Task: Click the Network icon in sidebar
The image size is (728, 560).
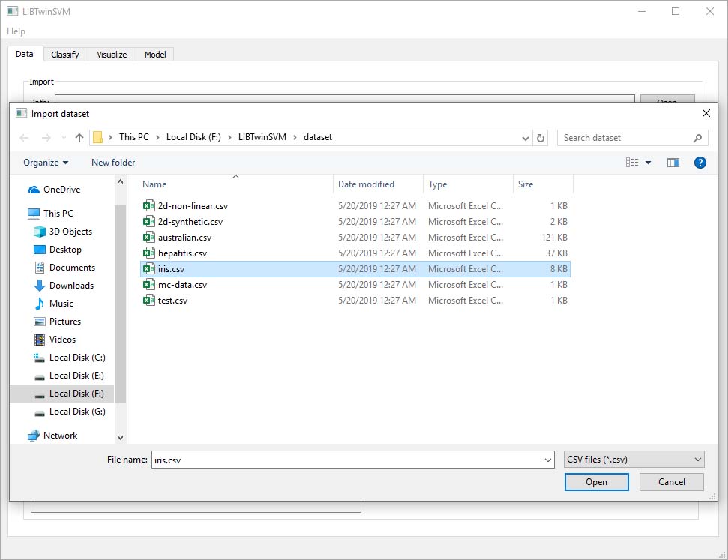Action: coord(34,436)
